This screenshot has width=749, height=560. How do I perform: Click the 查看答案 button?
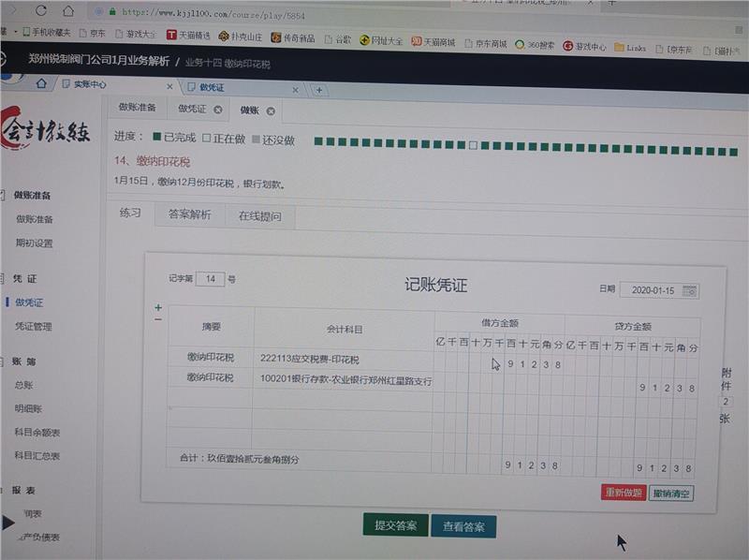[463, 526]
